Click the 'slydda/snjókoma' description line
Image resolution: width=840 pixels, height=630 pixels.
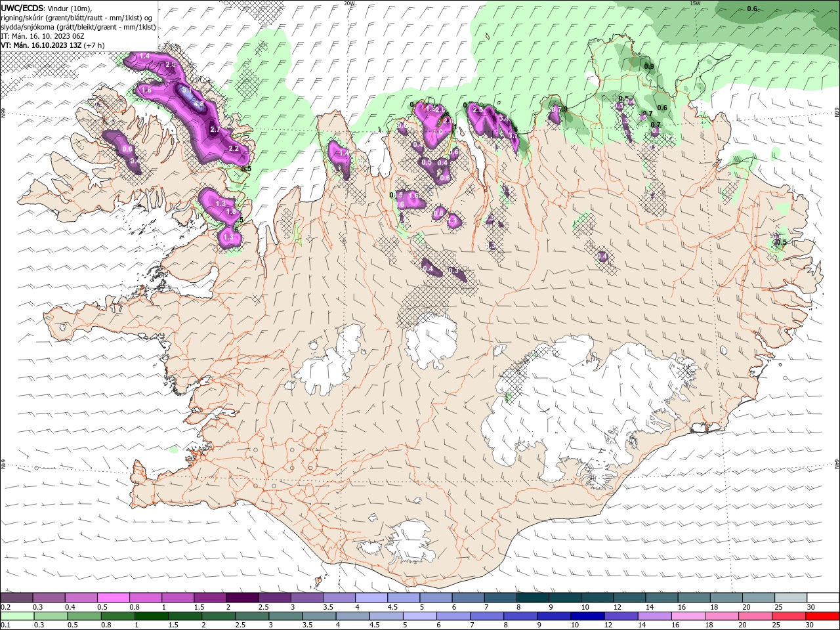point(79,27)
